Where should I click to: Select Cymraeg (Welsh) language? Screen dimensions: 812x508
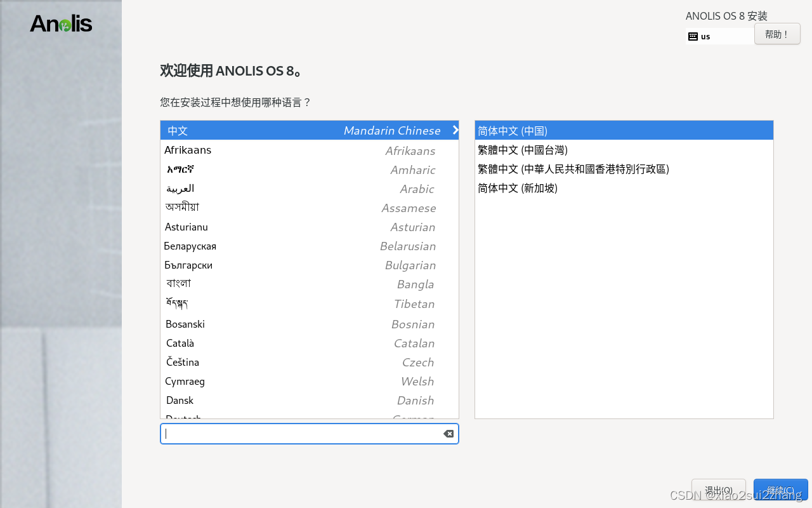point(185,381)
